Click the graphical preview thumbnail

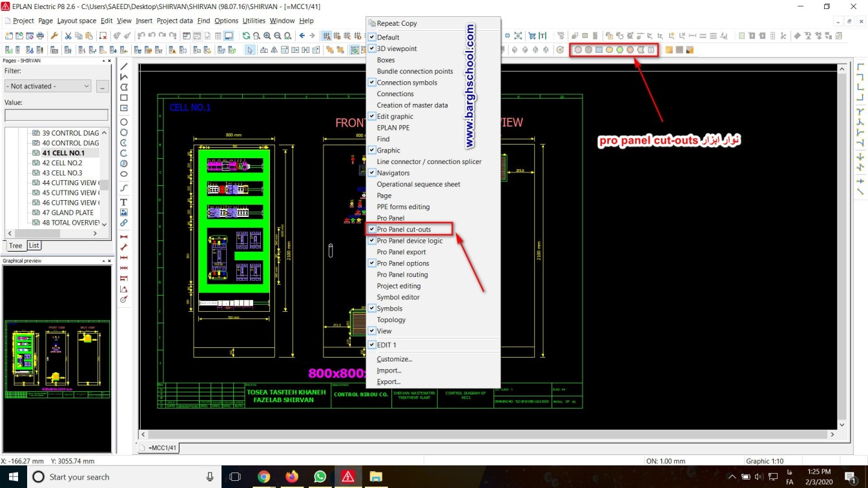(x=57, y=358)
